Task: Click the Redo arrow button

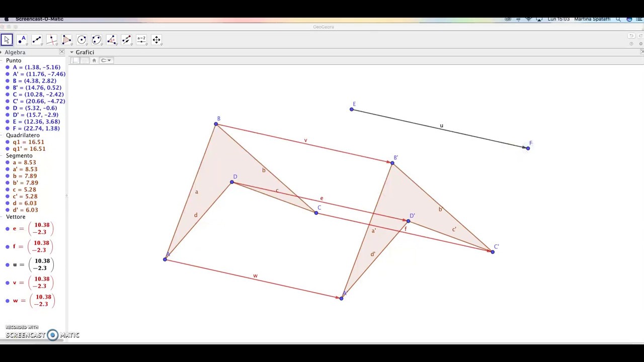Action: pos(641,36)
